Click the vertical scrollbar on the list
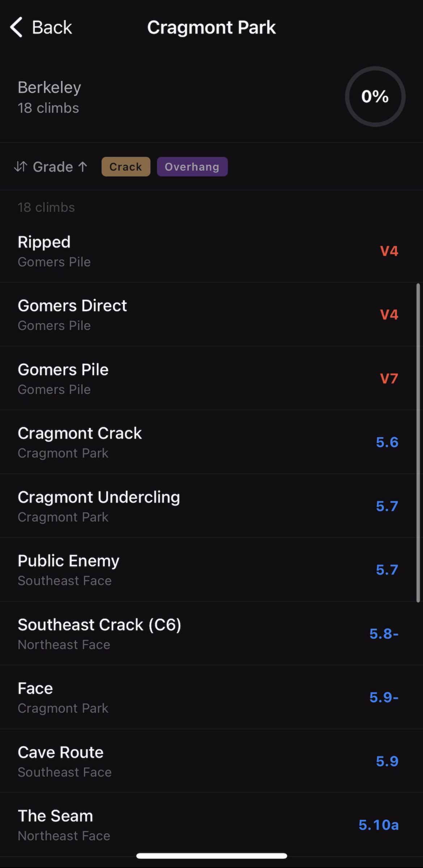This screenshot has width=423, height=868. 418,443
